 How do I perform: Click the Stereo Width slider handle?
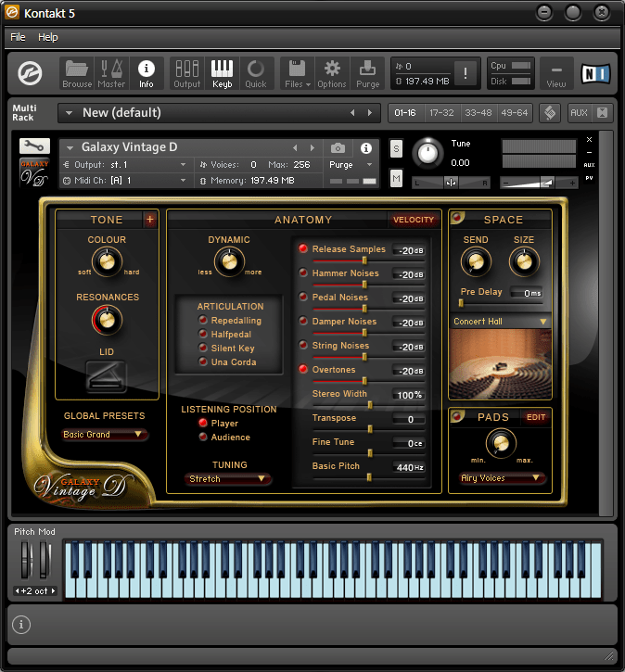(x=370, y=405)
